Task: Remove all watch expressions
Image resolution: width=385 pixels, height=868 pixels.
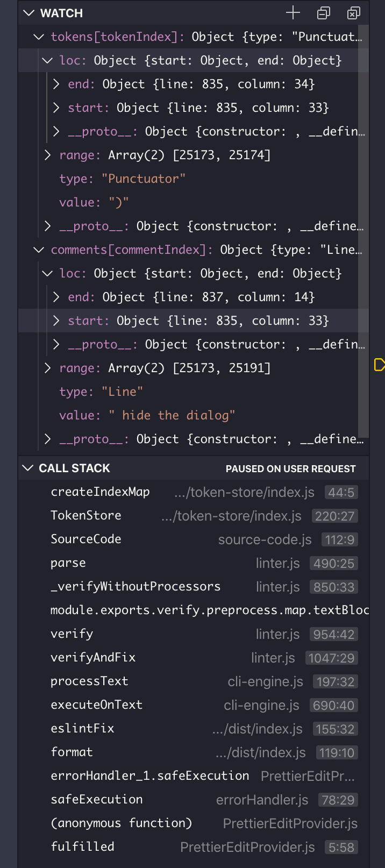Action: [353, 13]
